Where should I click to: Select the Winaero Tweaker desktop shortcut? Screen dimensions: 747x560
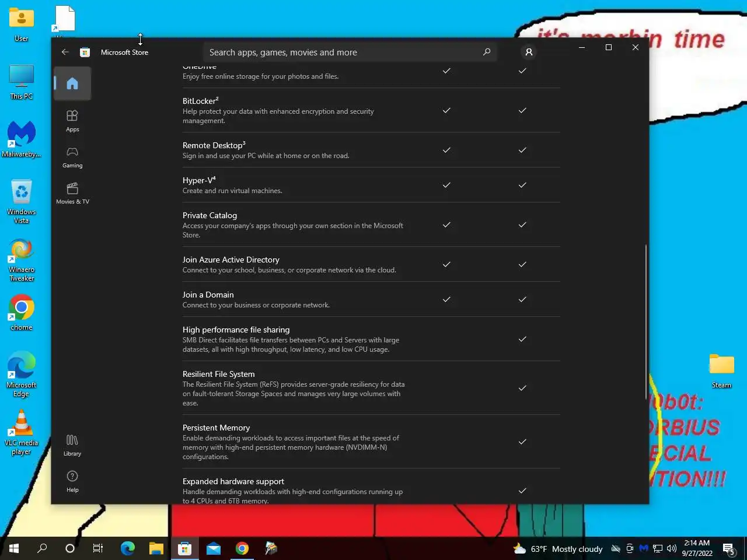click(x=22, y=260)
